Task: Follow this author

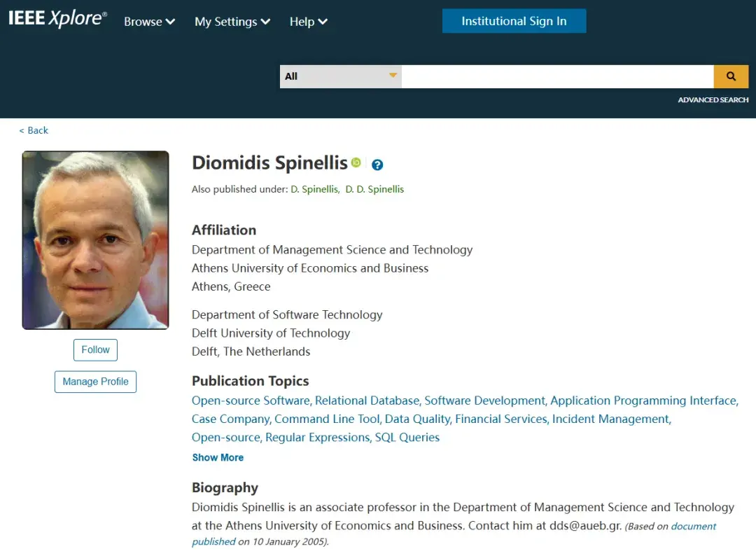Action: pyautogui.click(x=95, y=350)
